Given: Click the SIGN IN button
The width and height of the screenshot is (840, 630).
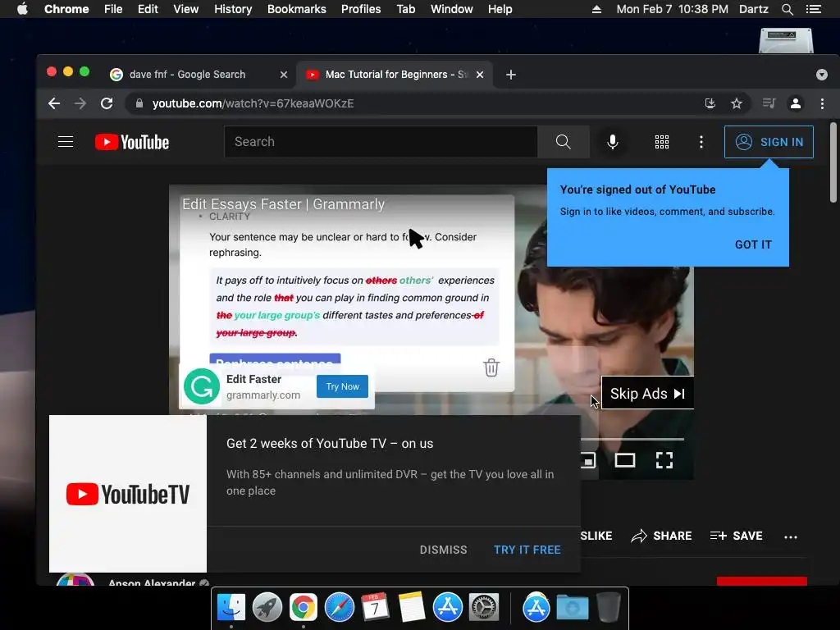Looking at the screenshot, I should point(769,142).
